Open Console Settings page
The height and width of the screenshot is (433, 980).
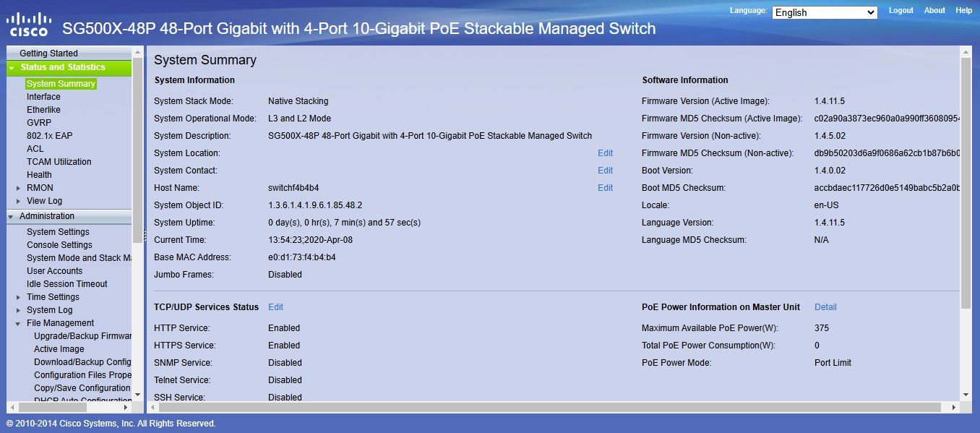click(x=59, y=245)
